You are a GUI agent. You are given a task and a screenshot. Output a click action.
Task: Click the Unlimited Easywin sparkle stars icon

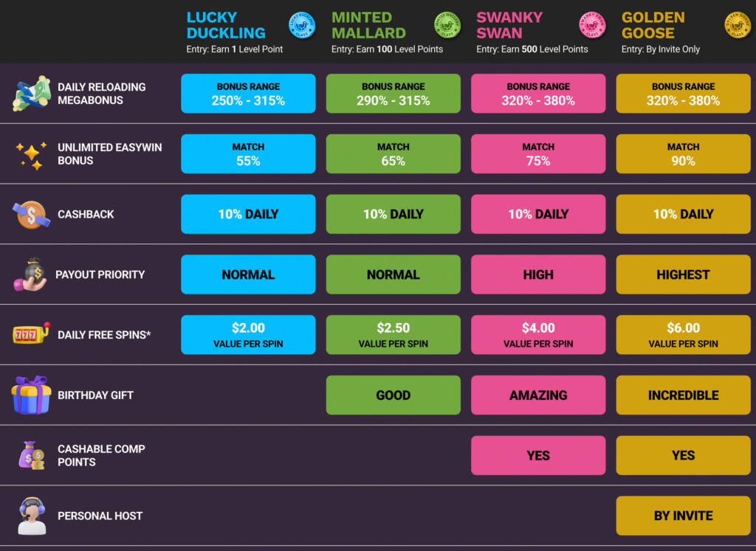point(31,153)
